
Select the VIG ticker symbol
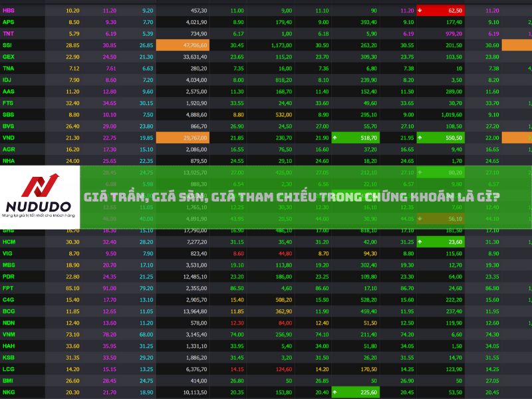point(7,253)
